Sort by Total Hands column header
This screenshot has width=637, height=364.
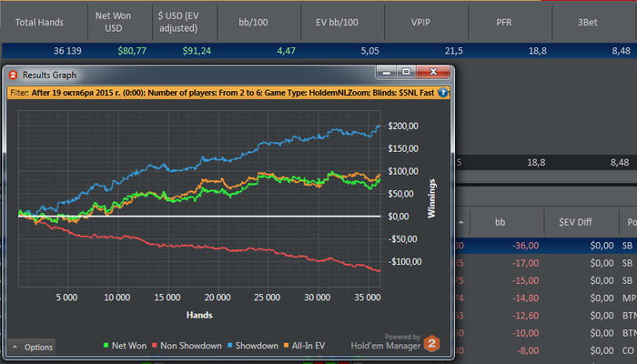pos(39,23)
